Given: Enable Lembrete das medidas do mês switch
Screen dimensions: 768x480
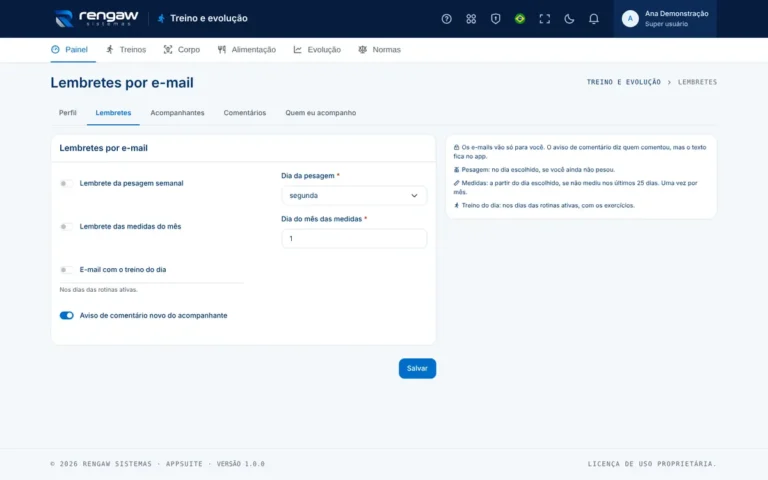Looking at the screenshot, I should (66, 226).
